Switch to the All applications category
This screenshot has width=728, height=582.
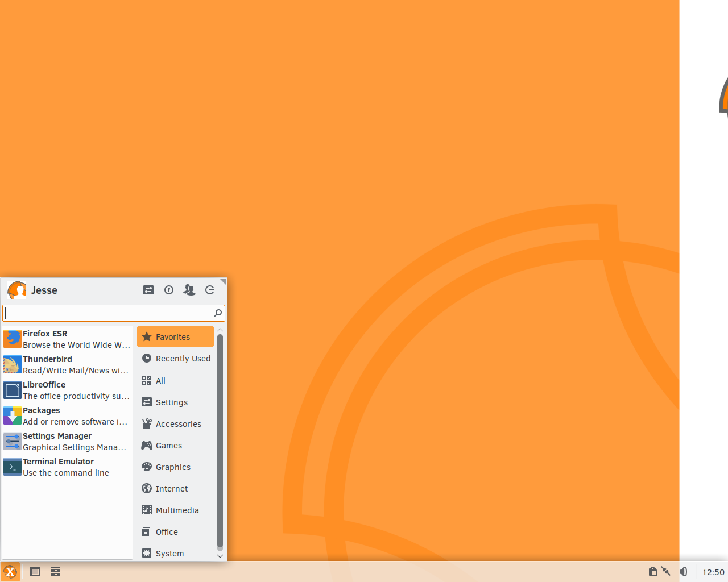point(175,381)
